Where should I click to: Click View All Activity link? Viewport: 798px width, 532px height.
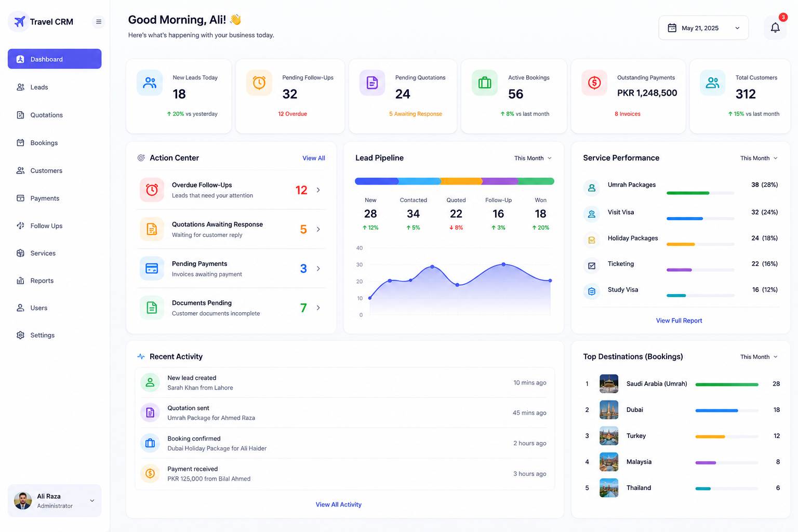[x=339, y=504]
